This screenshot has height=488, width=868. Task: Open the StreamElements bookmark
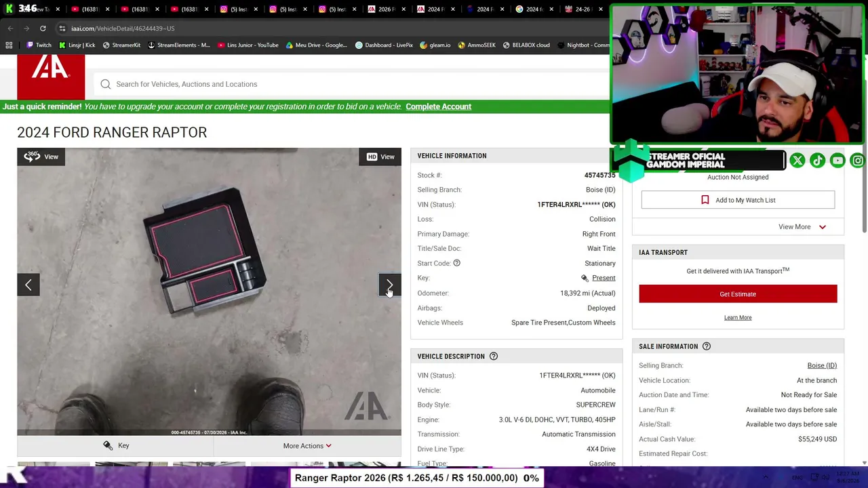(178, 45)
